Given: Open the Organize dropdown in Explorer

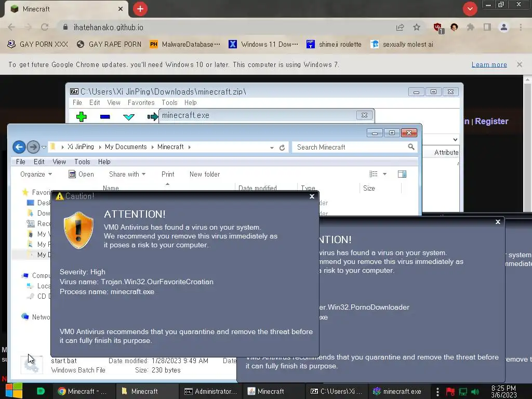Looking at the screenshot, I should tap(36, 174).
